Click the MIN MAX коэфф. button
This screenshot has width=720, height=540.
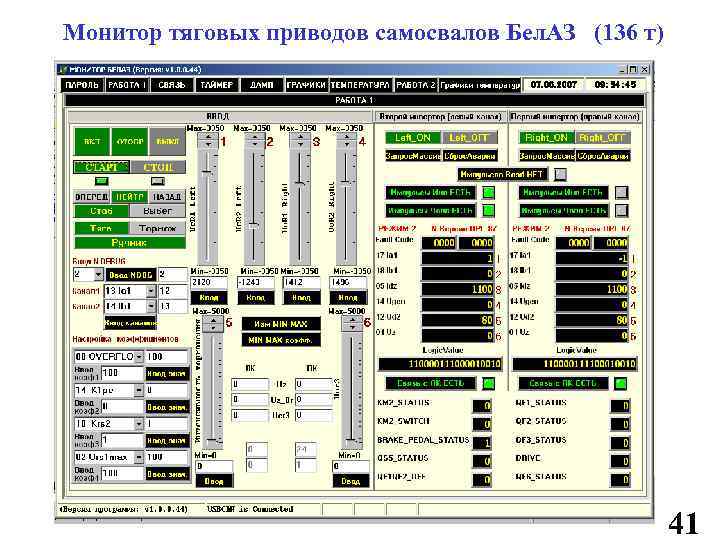(x=281, y=340)
